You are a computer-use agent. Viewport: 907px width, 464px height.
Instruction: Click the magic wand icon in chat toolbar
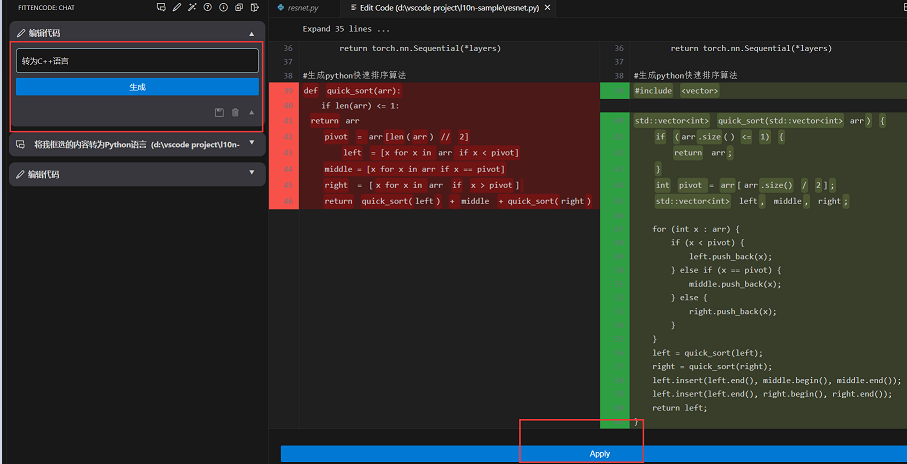pyautogui.click(x=193, y=8)
